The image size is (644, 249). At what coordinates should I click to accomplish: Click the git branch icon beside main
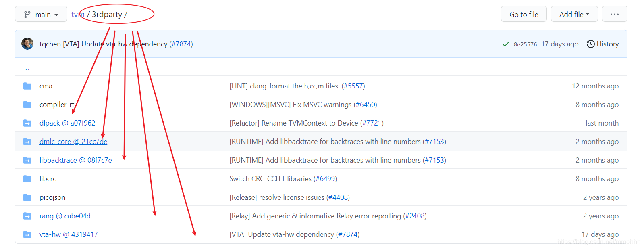click(x=27, y=14)
